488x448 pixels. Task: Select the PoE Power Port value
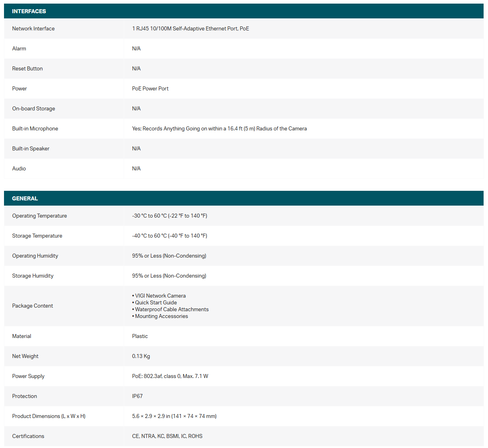pyautogui.click(x=150, y=88)
